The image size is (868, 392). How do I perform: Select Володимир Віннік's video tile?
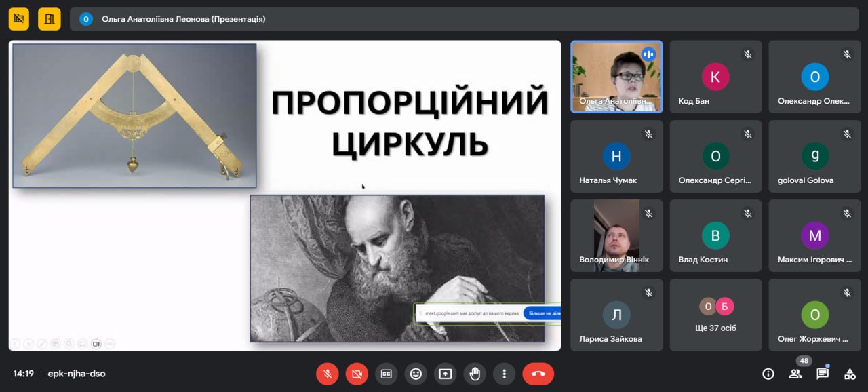(x=616, y=235)
